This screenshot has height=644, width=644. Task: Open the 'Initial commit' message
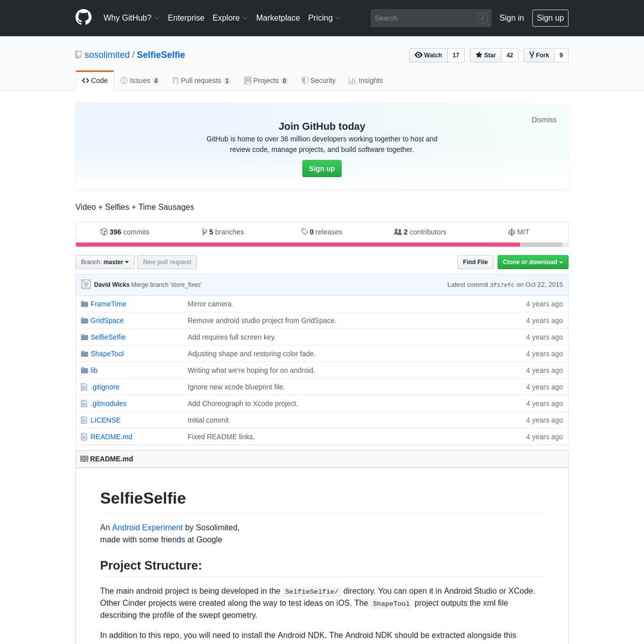208,420
